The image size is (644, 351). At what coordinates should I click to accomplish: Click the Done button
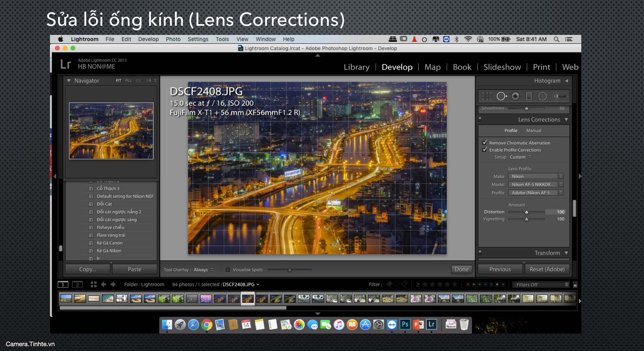coord(462,269)
